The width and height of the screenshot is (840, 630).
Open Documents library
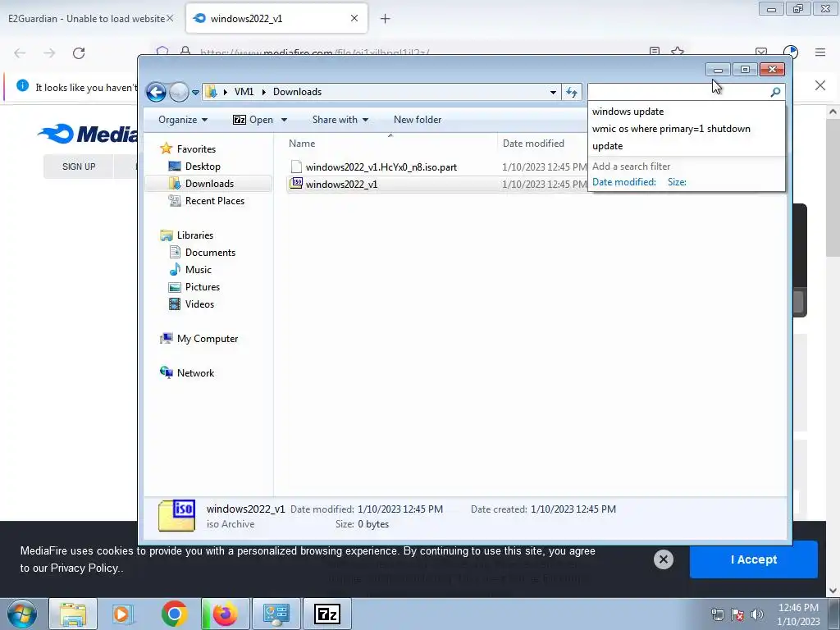(210, 253)
